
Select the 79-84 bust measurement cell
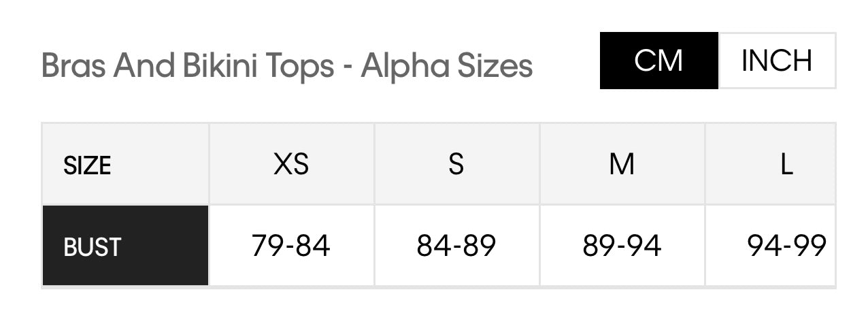(291, 246)
